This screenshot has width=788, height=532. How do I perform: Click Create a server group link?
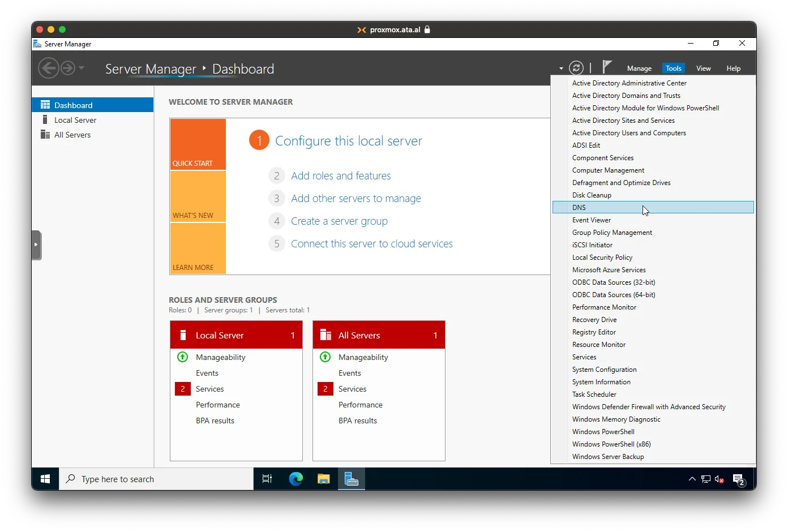click(339, 221)
